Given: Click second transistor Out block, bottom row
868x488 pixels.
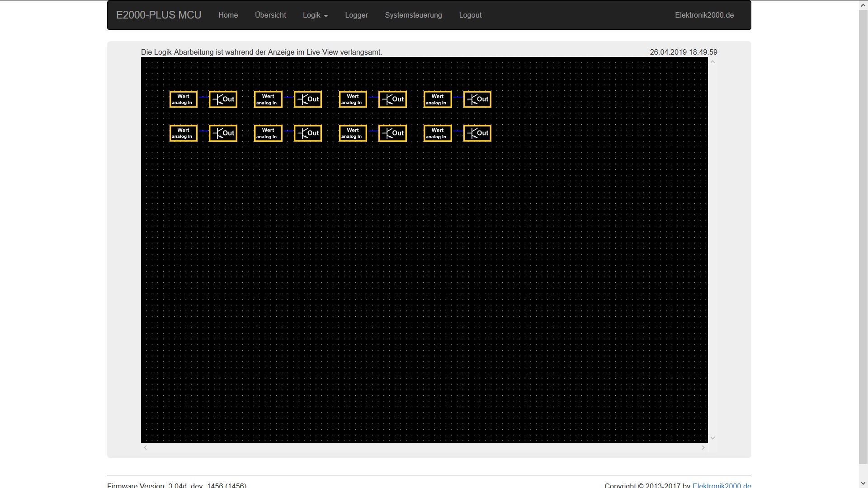Looking at the screenshot, I should [307, 133].
